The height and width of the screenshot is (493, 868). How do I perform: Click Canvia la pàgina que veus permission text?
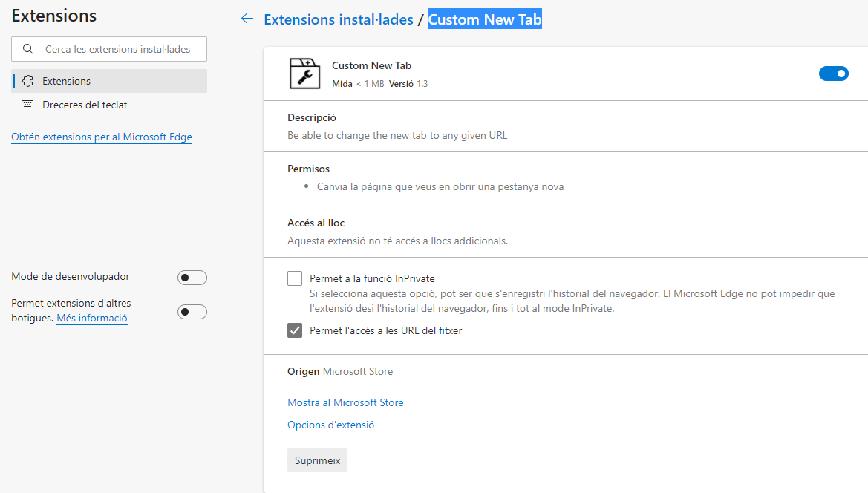pyautogui.click(x=440, y=187)
